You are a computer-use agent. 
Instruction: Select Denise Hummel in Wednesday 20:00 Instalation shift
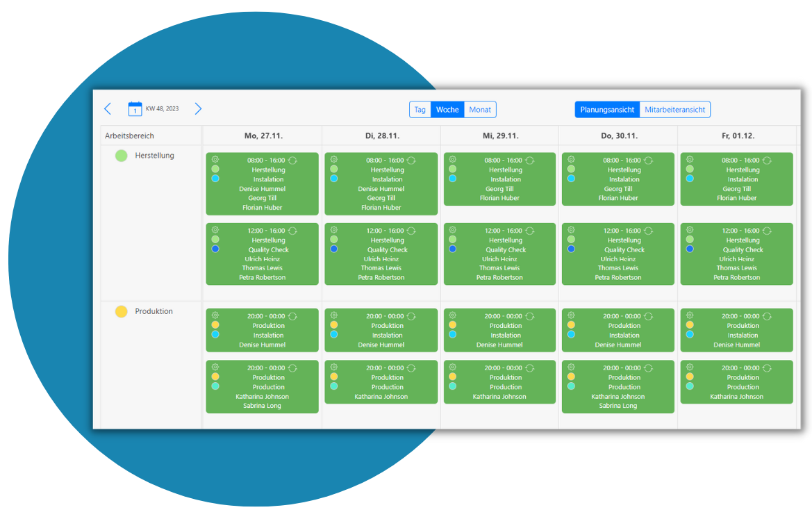(x=499, y=345)
